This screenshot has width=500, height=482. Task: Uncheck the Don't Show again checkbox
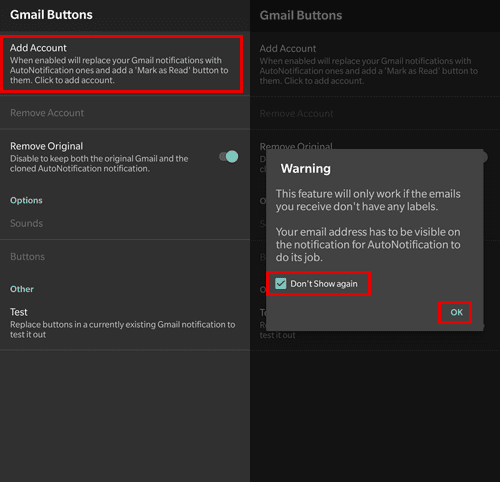[281, 284]
